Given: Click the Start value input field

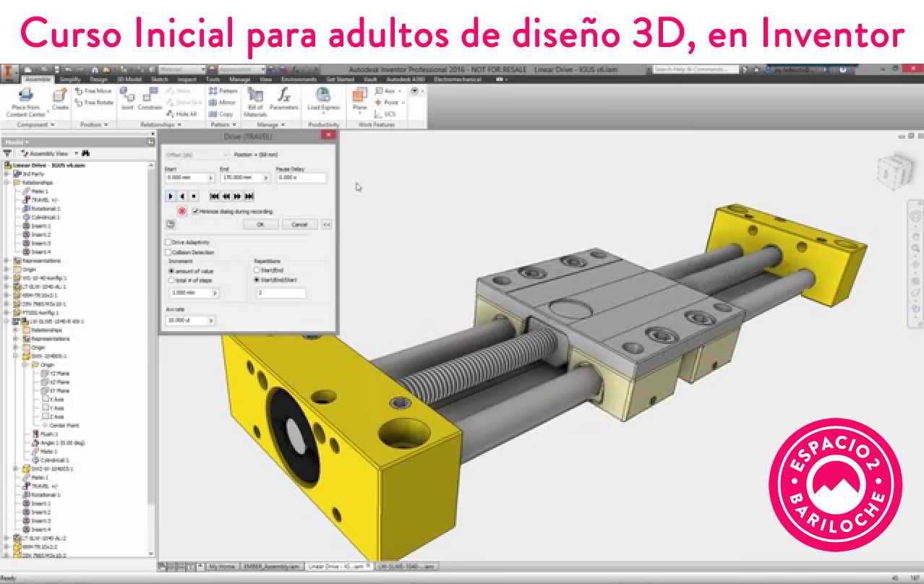Looking at the screenshot, I should click(x=190, y=177).
